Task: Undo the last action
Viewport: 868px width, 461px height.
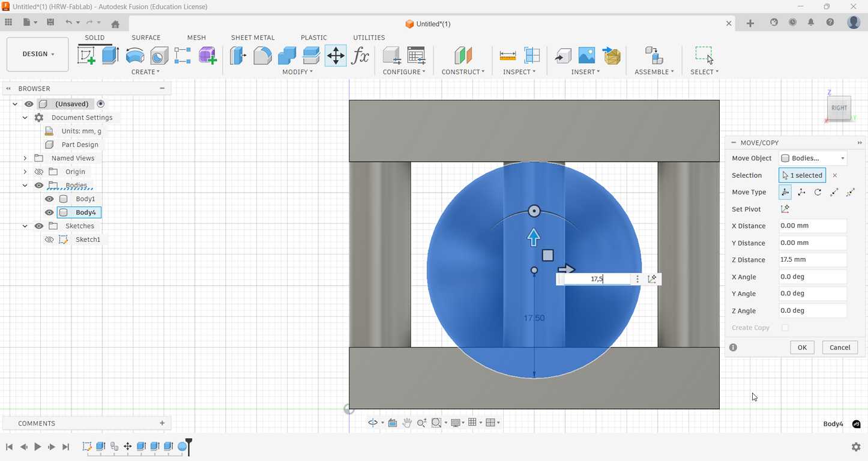Action: click(68, 22)
